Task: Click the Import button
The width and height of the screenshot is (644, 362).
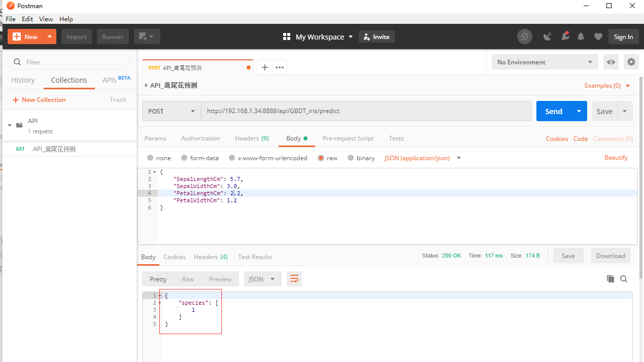Action: coord(77,37)
